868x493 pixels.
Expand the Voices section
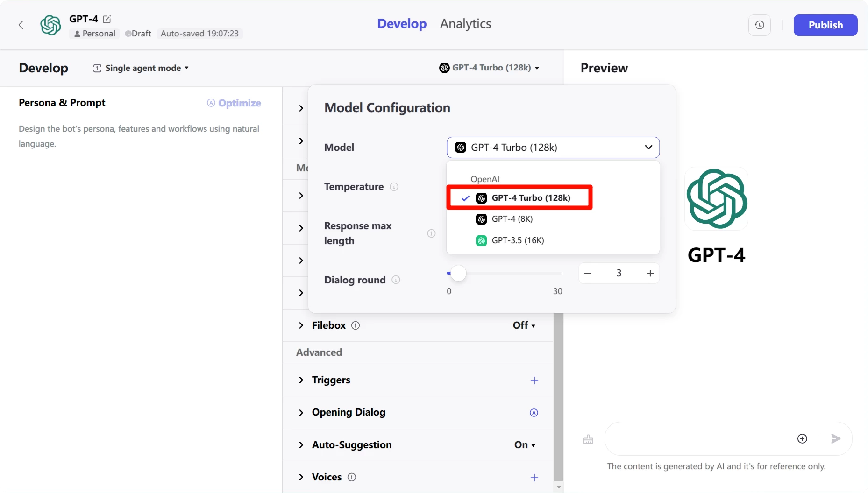[x=301, y=477]
